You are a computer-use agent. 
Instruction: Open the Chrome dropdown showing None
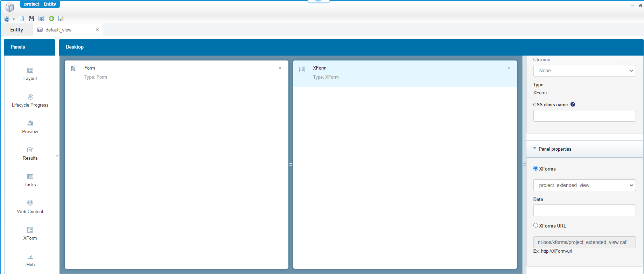point(584,71)
